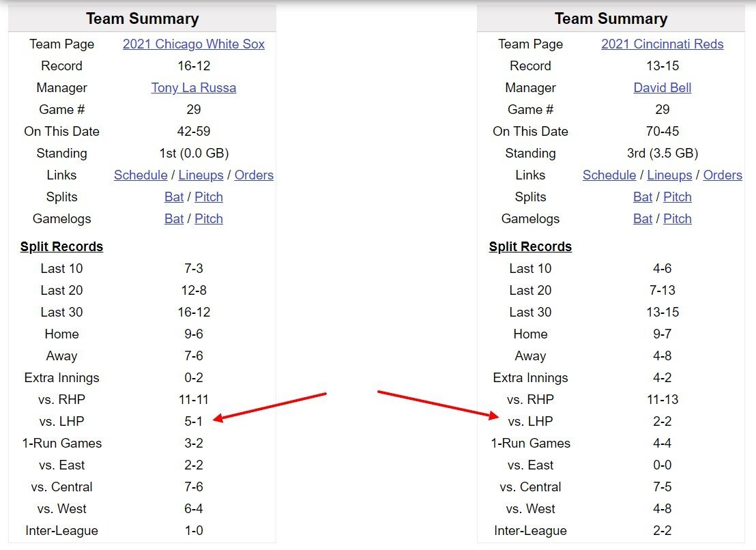Screen dimensions: 756x550
Task: Open the Reds Lineups link
Action: (x=669, y=175)
